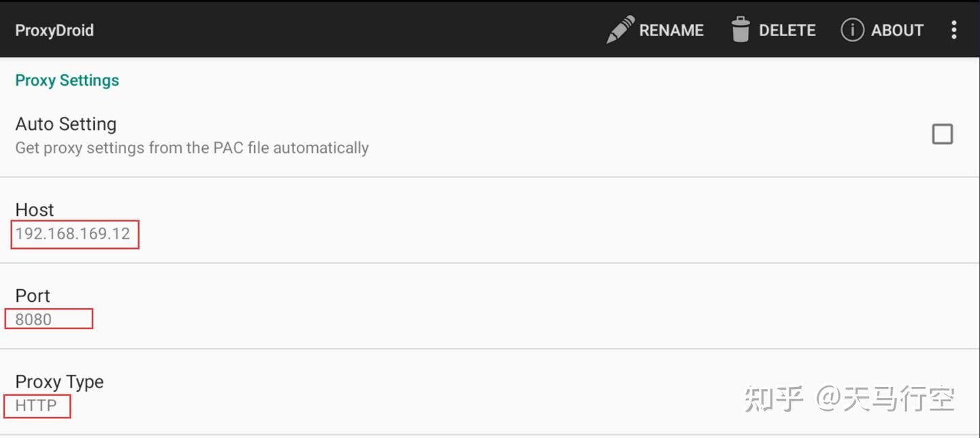Click the 知乎 watermark logo
This screenshot has height=438, width=980.
(x=774, y=399)
